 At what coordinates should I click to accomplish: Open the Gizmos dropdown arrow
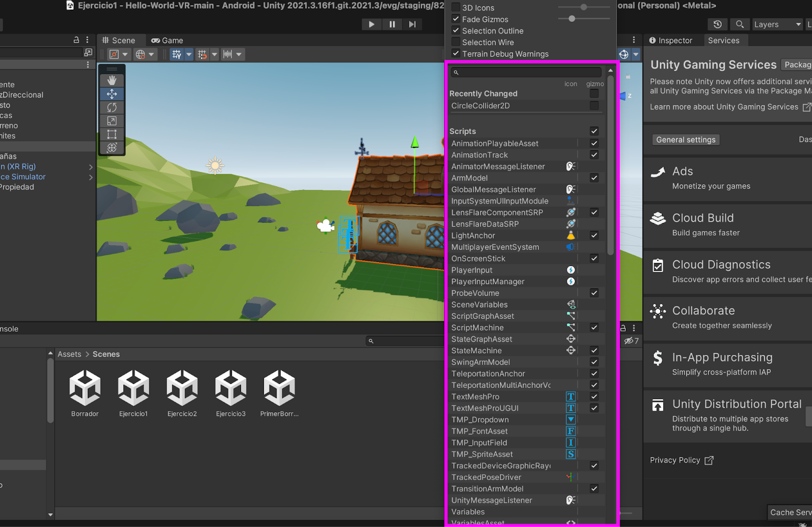(636, 54)
